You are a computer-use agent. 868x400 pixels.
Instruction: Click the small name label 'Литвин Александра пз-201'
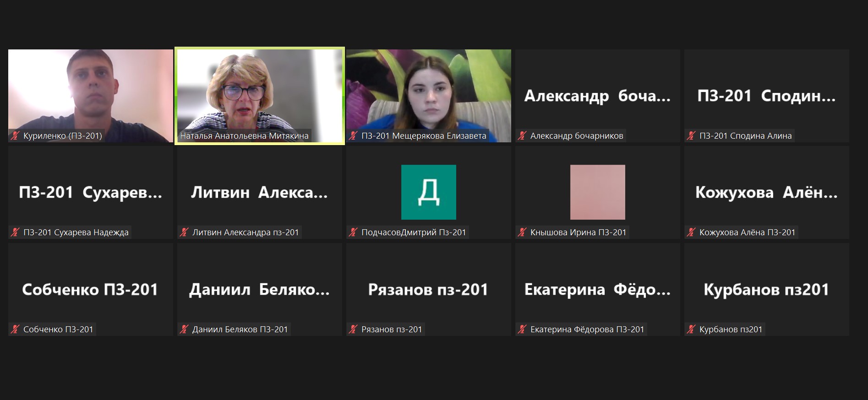click(246, 232)
